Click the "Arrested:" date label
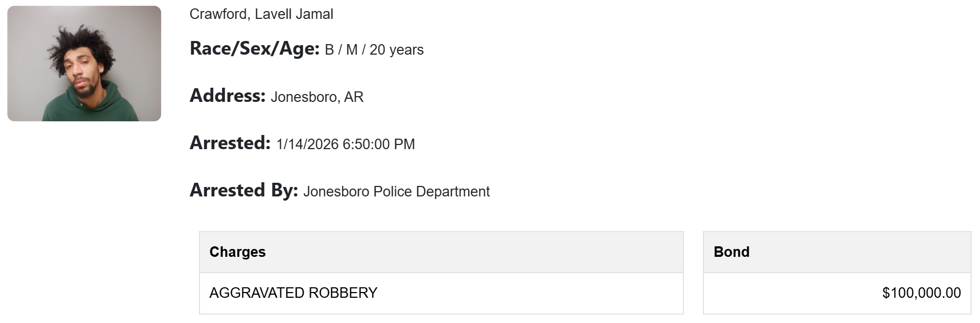The height and width of the screenshot is (323, 980). (x=230, y=143)
